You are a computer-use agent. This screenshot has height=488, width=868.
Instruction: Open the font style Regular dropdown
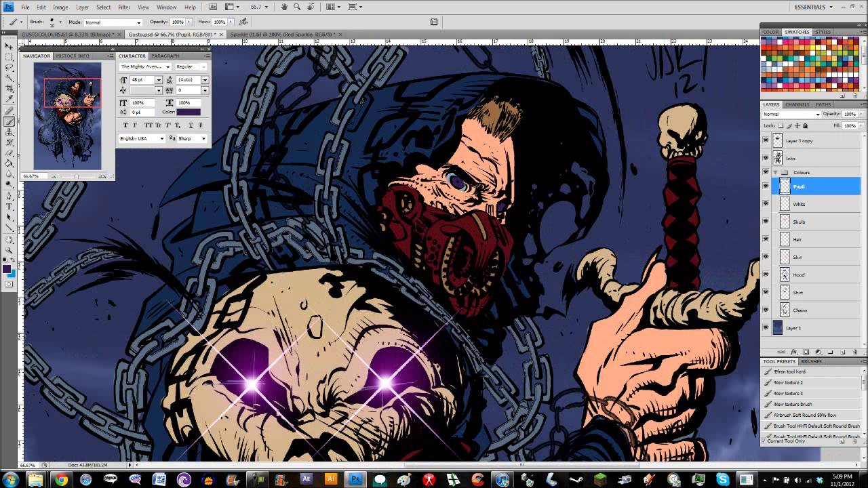point(191,67)
